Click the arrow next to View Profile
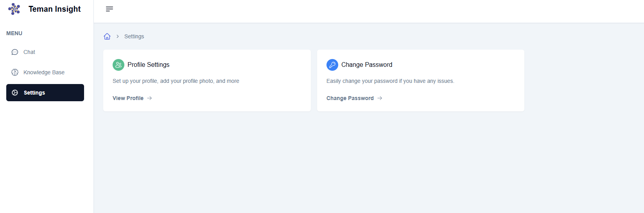This screenshot has height=213, width=644. click(x=149, y=98)
